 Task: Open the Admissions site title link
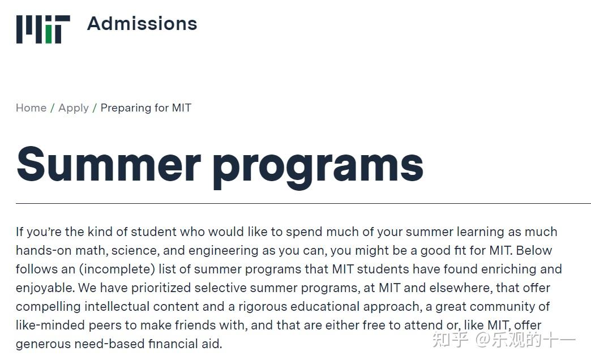pos(142,24)
